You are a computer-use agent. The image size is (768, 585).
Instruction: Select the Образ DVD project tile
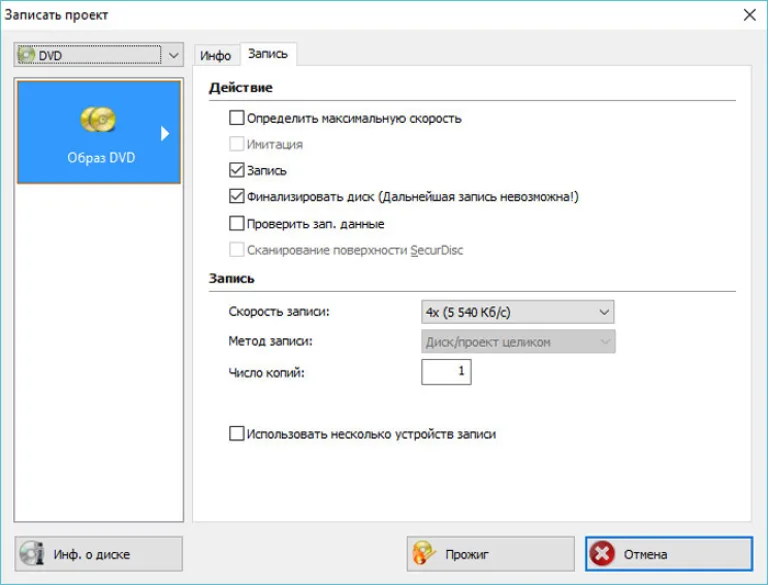click(99, 132)
